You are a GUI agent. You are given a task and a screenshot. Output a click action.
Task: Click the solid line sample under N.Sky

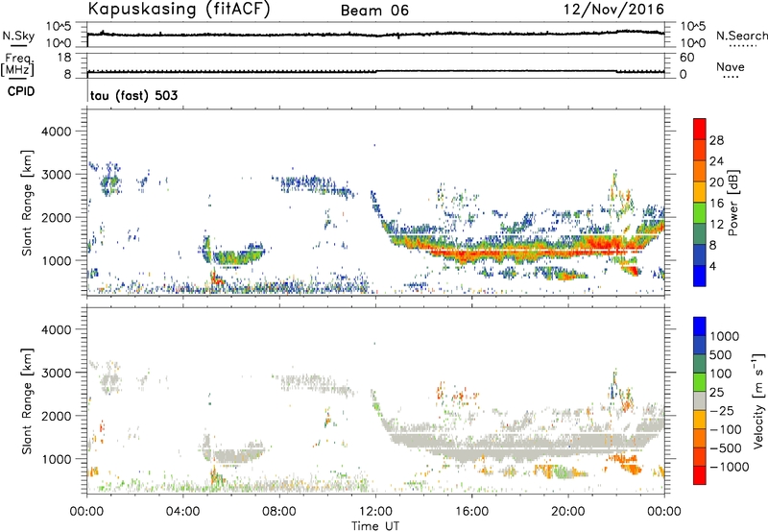[18, 45]
